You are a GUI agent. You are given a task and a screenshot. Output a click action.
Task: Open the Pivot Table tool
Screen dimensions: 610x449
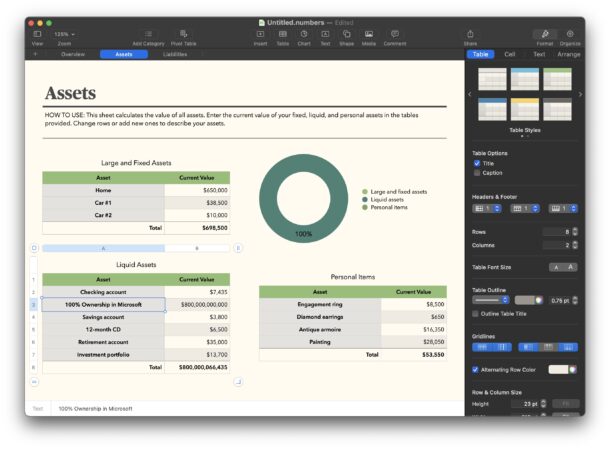pos(183,34)
